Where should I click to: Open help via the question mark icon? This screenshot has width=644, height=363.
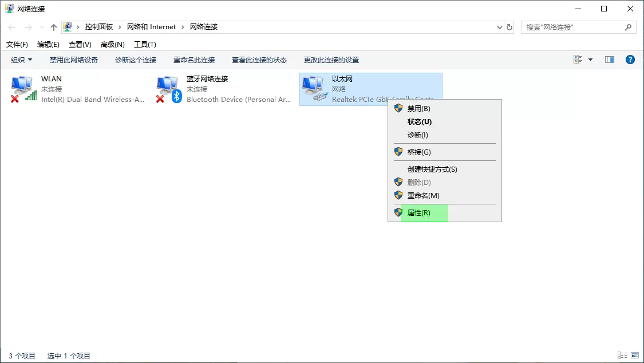click(x=630, y=59)
